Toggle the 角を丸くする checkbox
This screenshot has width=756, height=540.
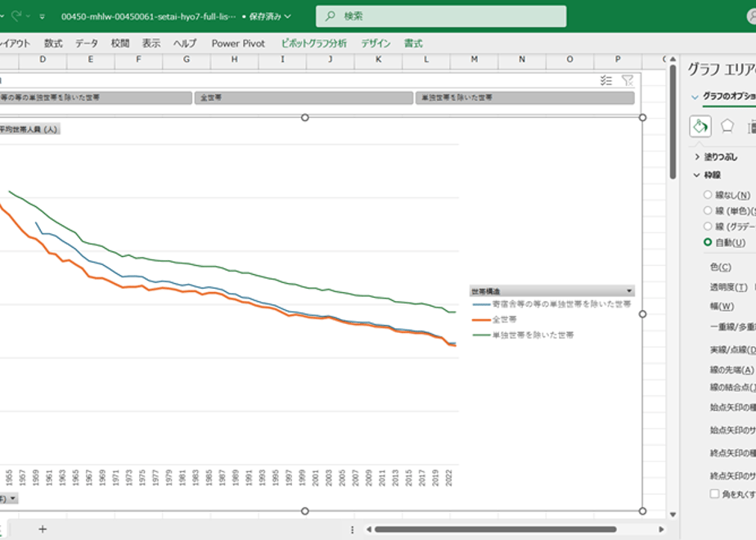coord(714,493)
